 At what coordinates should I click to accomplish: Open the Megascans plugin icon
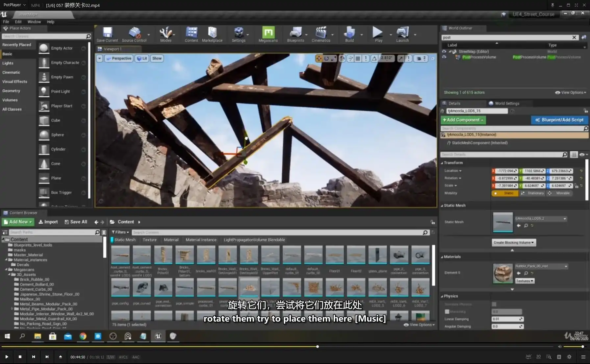(268, 33)
